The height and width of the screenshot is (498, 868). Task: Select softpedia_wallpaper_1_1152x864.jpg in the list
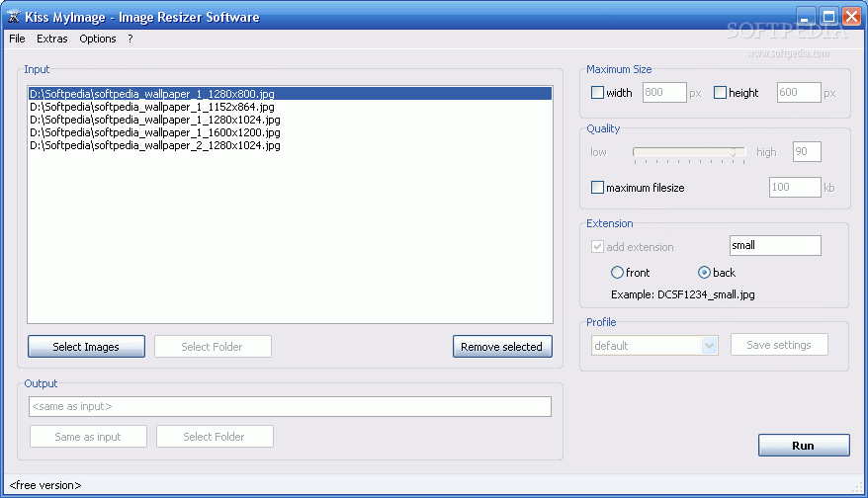[290, 107]
